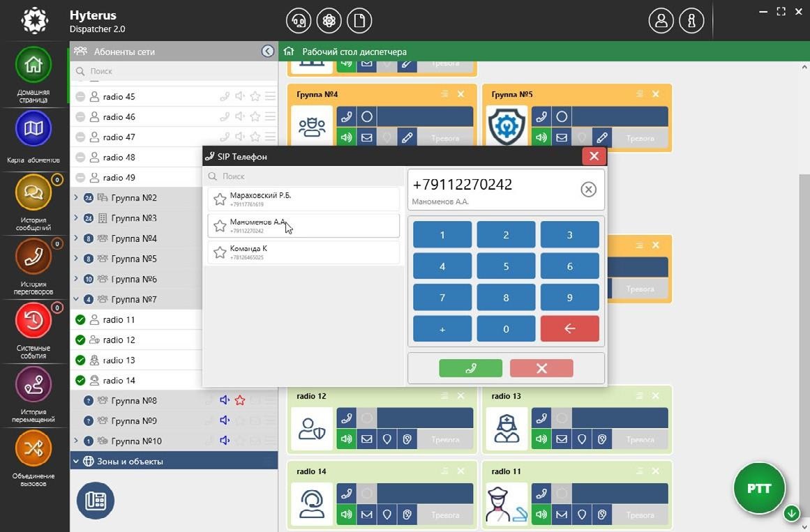The image size is (810, 532).
Task: Toggle the favorite star on radio 45 row
Action: tap(255, 96)
